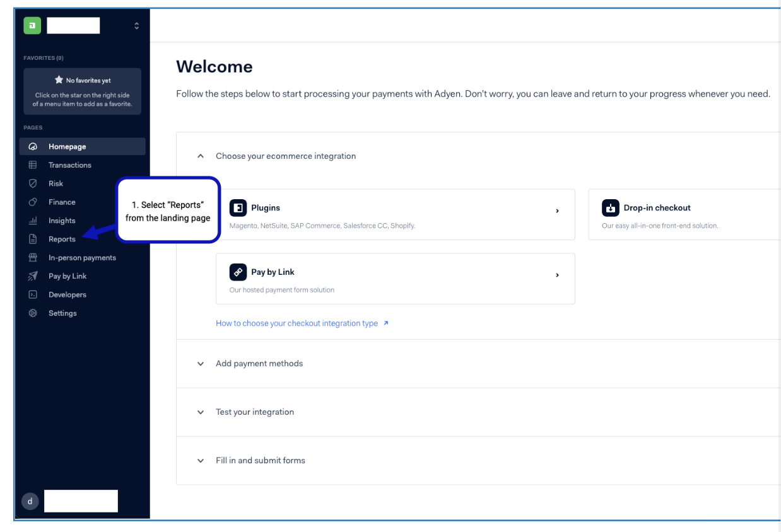Open How to choose checkout integration link
The image size is (781, 532).
tap(297, 323)
